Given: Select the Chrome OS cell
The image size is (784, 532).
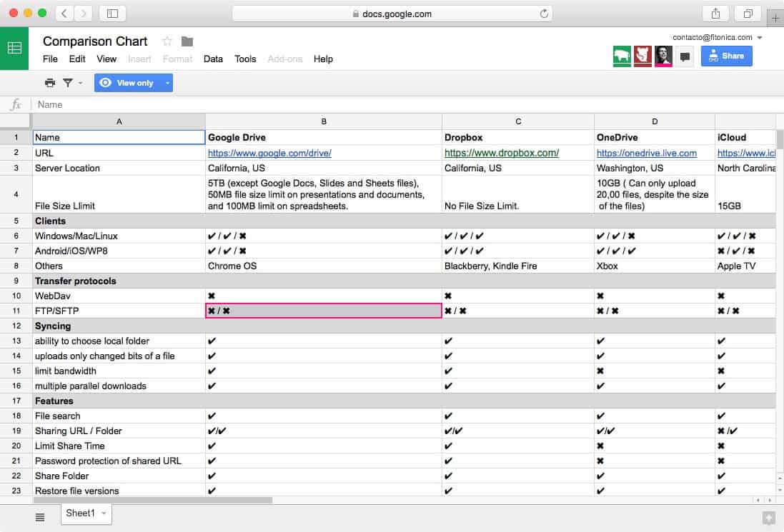Looking at the screenshot, I should point(324,266).
